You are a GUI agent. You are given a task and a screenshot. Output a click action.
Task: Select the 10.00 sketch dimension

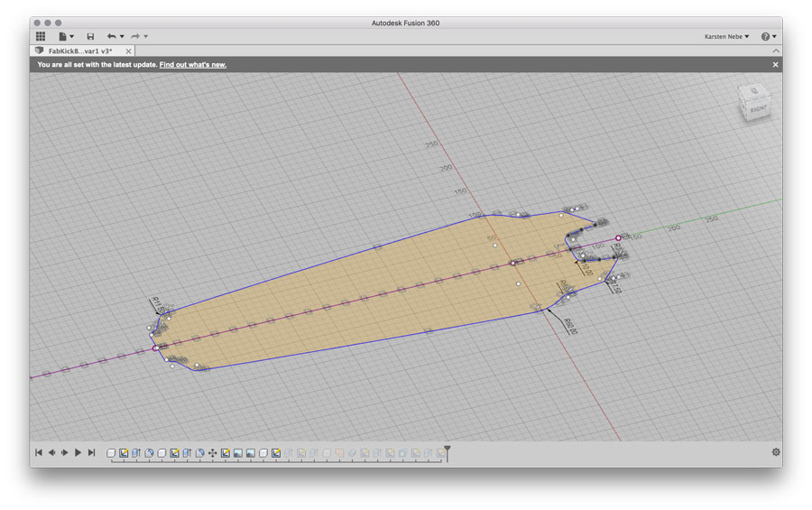(586, 268)
